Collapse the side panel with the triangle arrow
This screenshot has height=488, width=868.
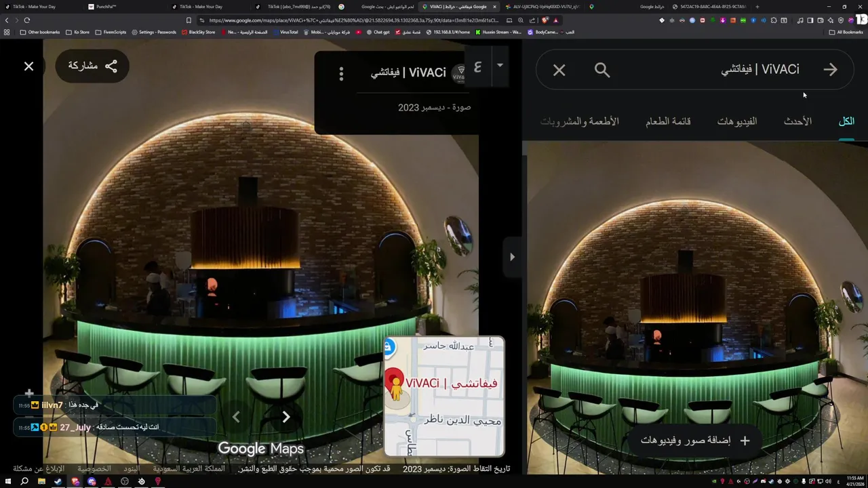512,257
